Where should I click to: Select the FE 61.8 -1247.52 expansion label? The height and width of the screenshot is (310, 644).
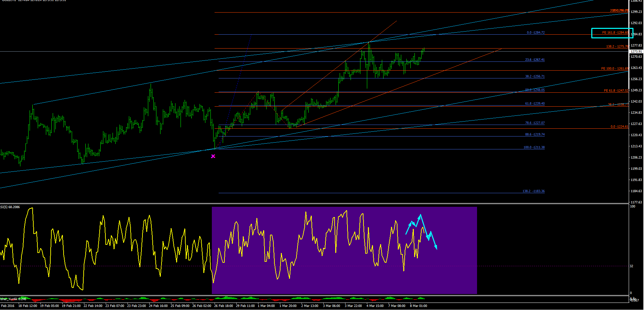point(616,91)
